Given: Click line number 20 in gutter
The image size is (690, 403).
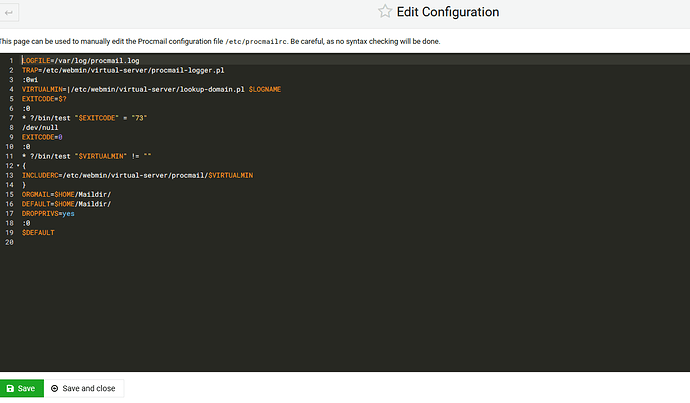Looking at the screenshot, I should pyautogui.click(x=9, y=242).
